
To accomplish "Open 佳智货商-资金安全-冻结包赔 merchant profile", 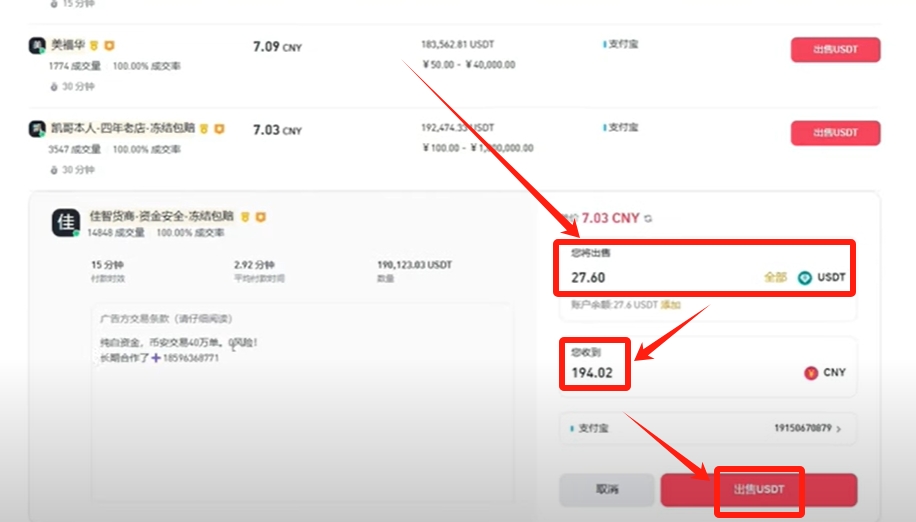I will (161, 215).
